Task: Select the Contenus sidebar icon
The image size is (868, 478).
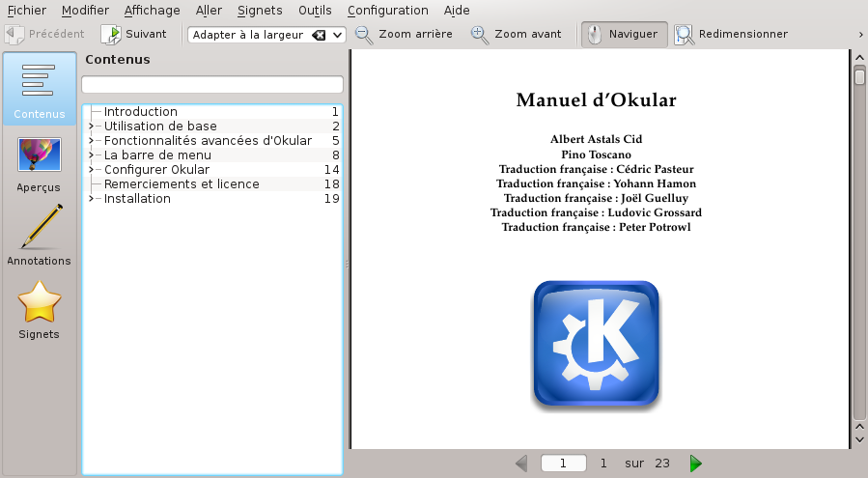Action: point(39,91)
